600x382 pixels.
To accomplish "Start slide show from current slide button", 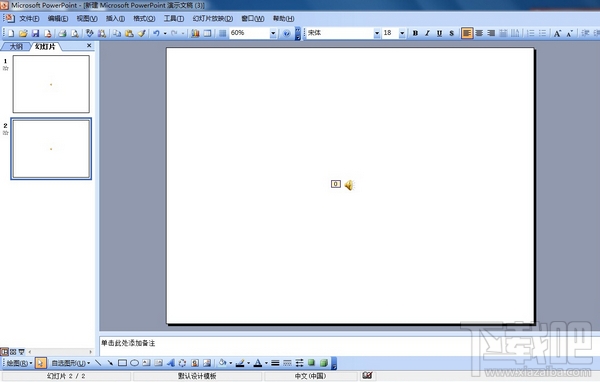I will point(21,351).
